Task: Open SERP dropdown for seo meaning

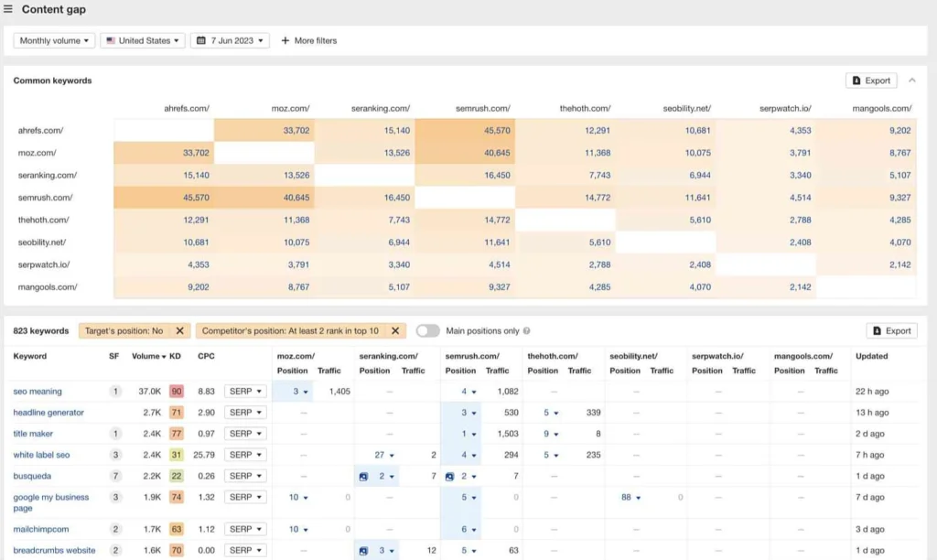Action: (x=245, y=392)
